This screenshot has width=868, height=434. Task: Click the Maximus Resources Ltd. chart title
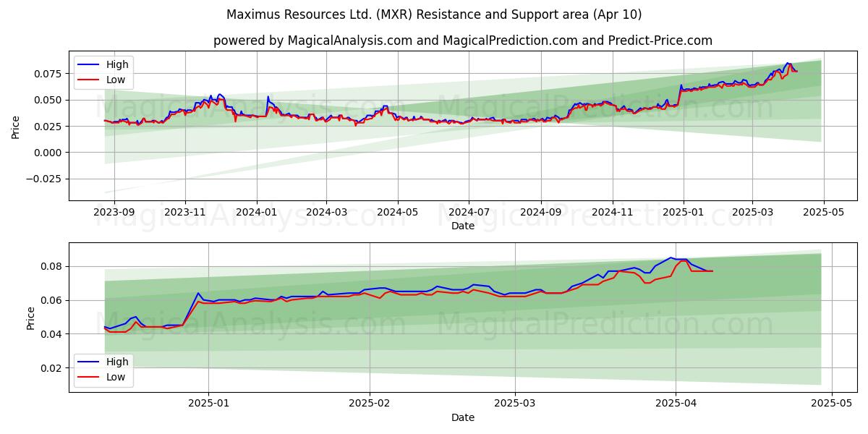[x=433, y=14]
